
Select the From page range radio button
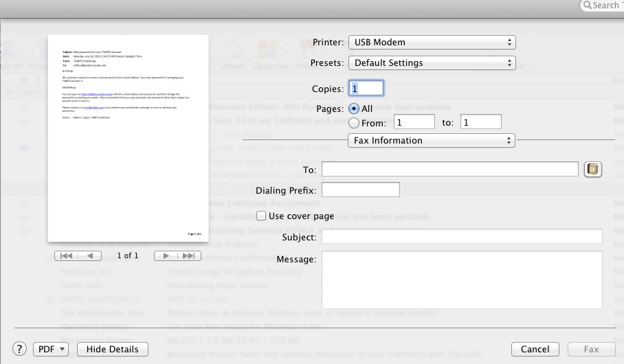click(x=354, y=123)
